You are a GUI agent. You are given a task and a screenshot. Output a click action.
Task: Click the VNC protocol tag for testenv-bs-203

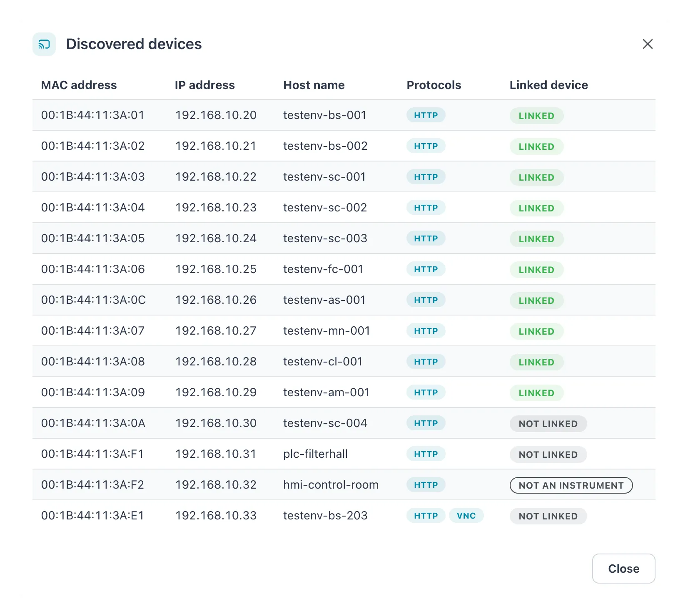pyautogui.click(x=466, y=516)
